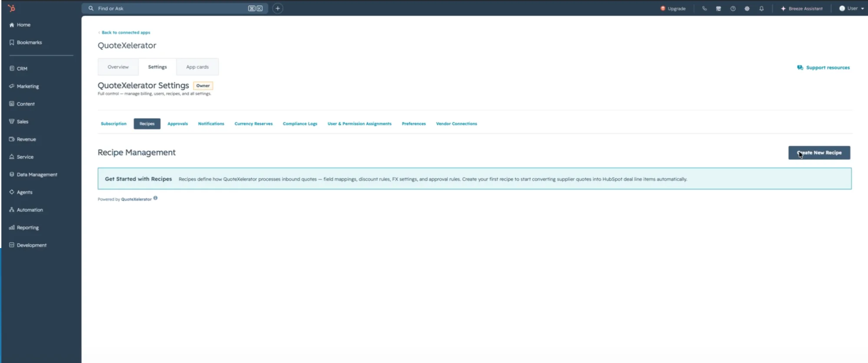Open Compliance Logs section
This screenshot has width=868, height=363.
(x=300, y=124)
